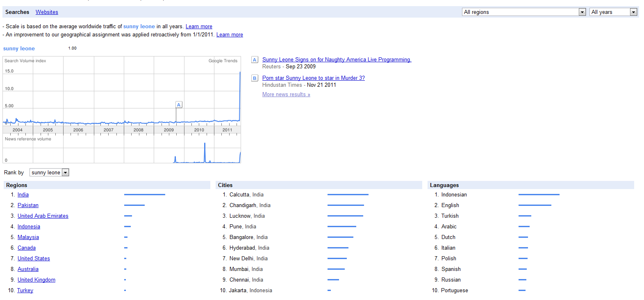Image resolution: width=644 pixels, height=300 pixels.
Task: Click the 1.00 scale value near legend
Action: (x=73, y=48)
